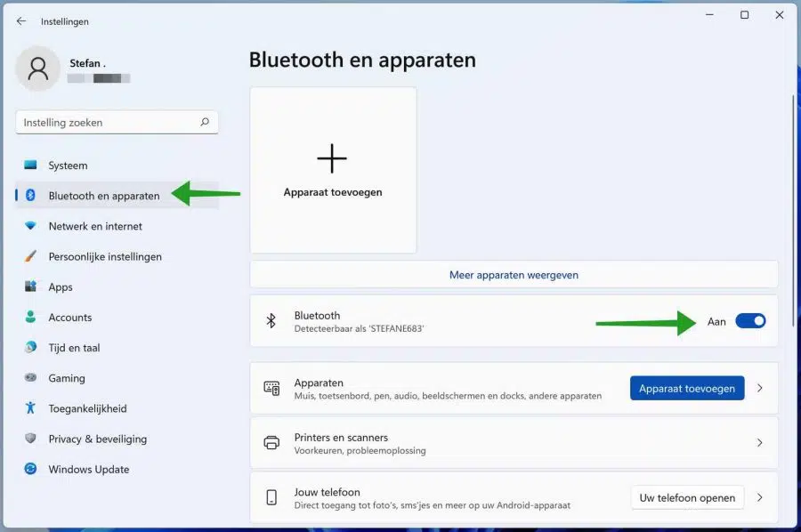Open Persoonlijke instellingen
This screenshot has height=532, width=801.
click(117, 256)
